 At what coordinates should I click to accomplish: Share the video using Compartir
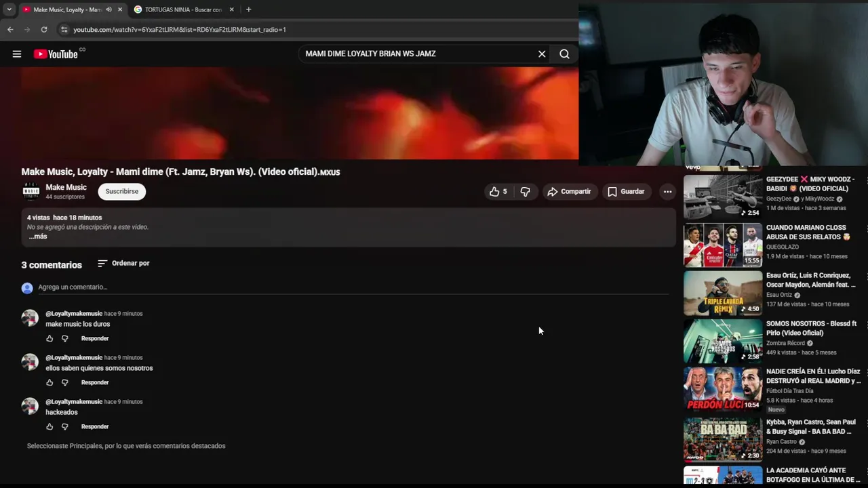pyautogui.click(x=569, y=192)
